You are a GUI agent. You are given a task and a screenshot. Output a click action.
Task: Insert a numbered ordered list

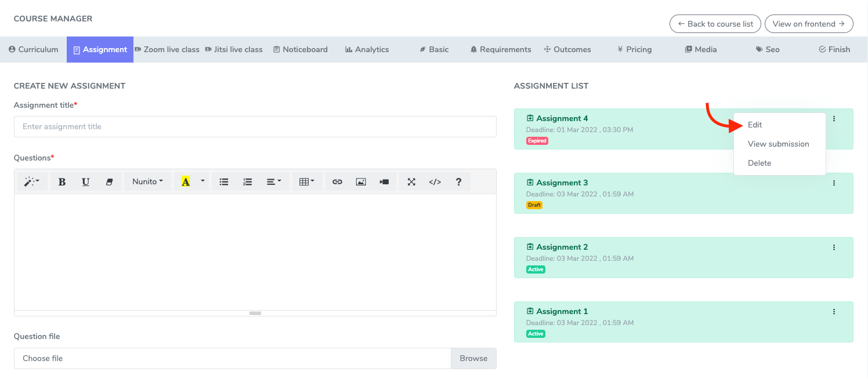[x=248, y=182]
